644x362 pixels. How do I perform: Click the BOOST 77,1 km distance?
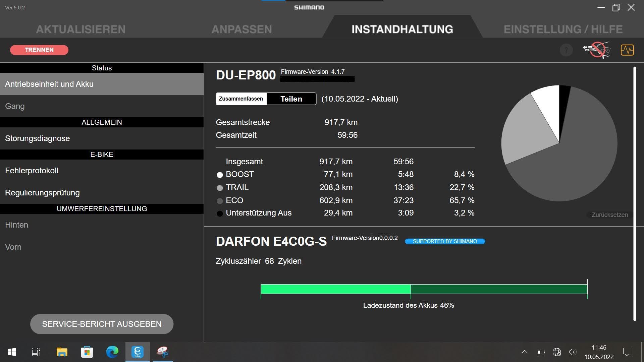[338, 174]
